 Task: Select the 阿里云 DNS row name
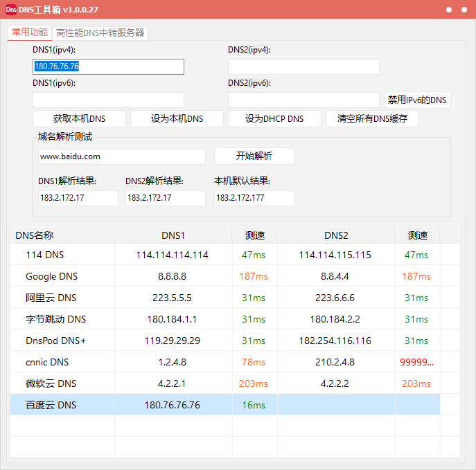(51, 298)
